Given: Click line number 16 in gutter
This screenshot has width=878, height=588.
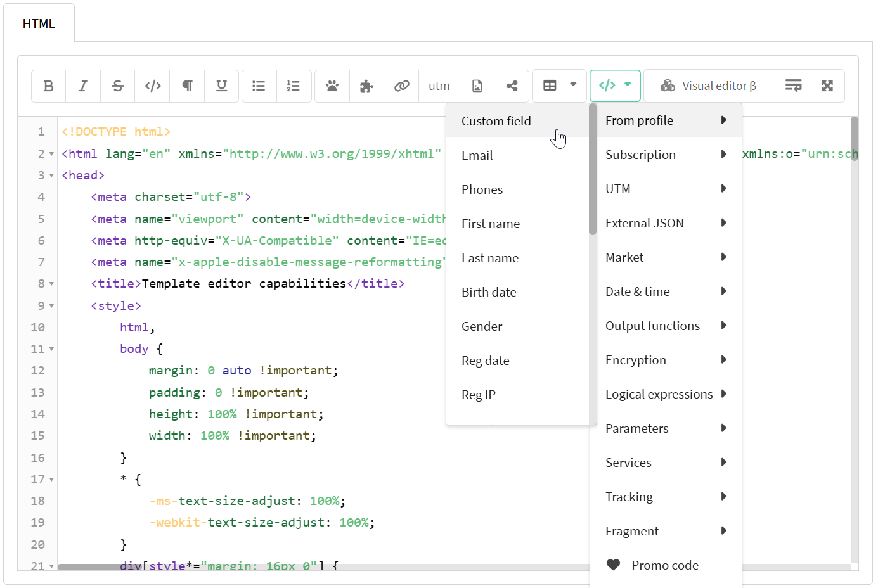Looking at the screenshot, I should tap(37, 457).
